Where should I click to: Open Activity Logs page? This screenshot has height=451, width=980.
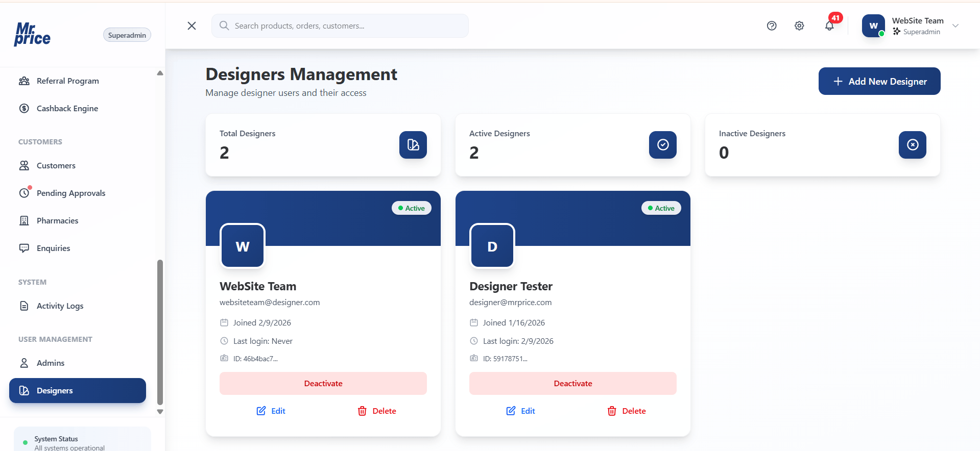pos(78,306)
